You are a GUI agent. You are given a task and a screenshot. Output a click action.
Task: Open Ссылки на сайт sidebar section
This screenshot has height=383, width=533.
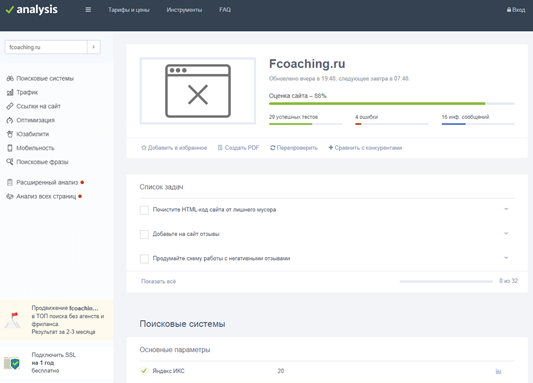(x=38, y=106)
